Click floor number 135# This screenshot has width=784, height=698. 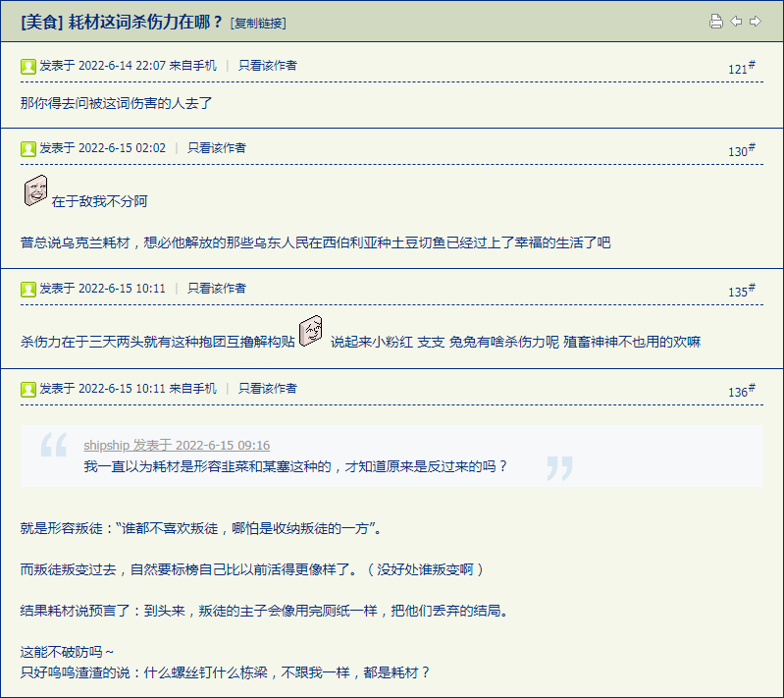(742, 291)
